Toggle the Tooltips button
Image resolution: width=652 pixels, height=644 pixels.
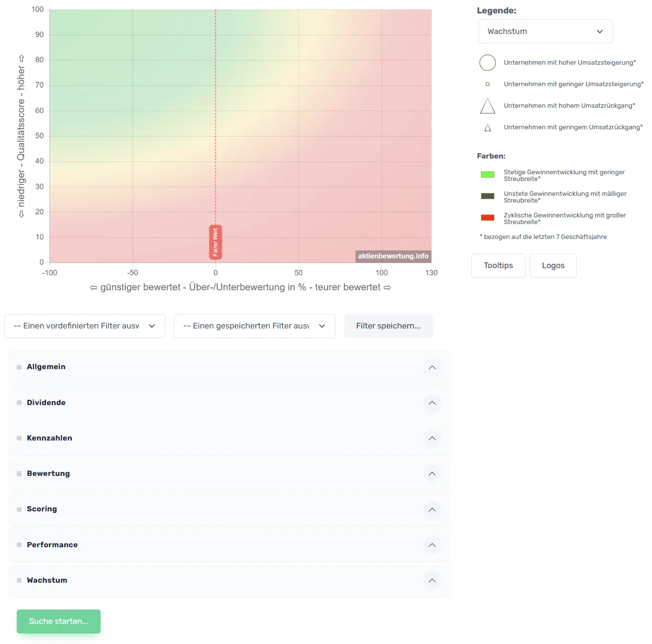click(x=498, y=266)
